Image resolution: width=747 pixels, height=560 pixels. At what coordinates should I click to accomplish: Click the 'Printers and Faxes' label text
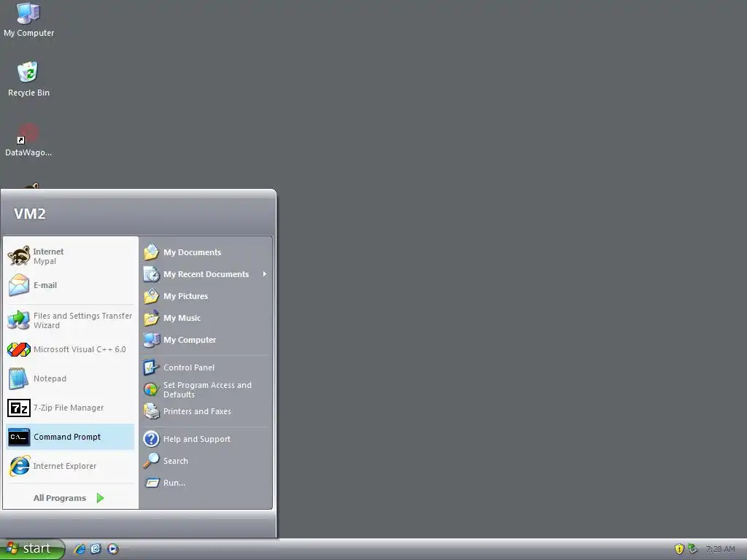click(x=197, y=411)
